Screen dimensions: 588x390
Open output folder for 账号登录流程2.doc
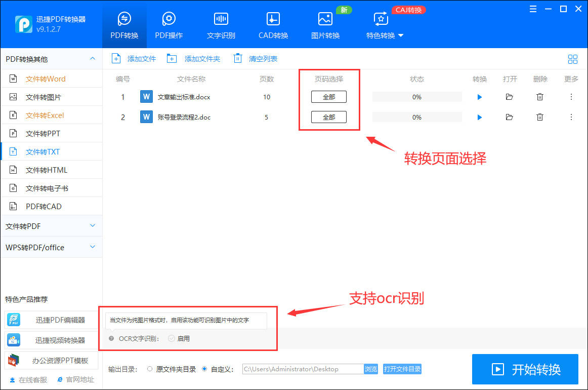tap(509, 118)
